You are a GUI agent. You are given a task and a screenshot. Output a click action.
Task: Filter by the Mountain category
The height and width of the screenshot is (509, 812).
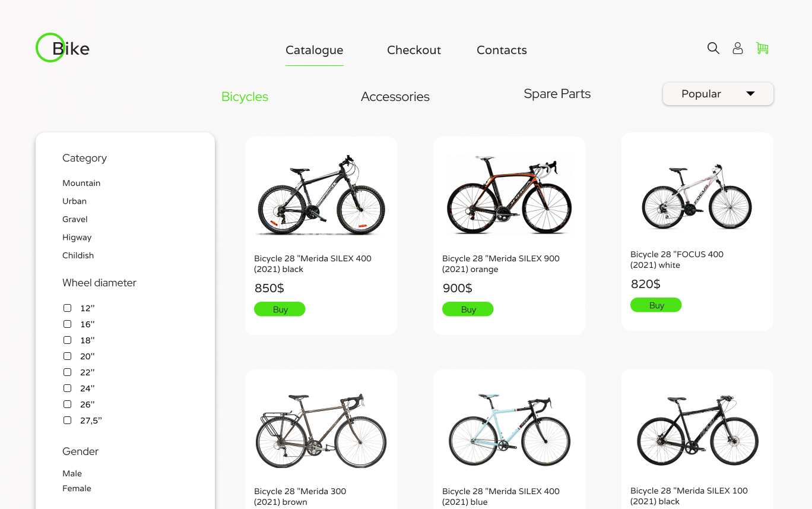[81, 183]
